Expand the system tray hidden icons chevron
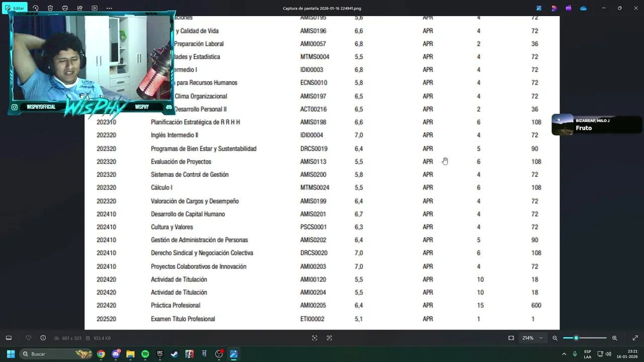The height and width of the screenshot is (362, 644). click(x=564, y=354)
